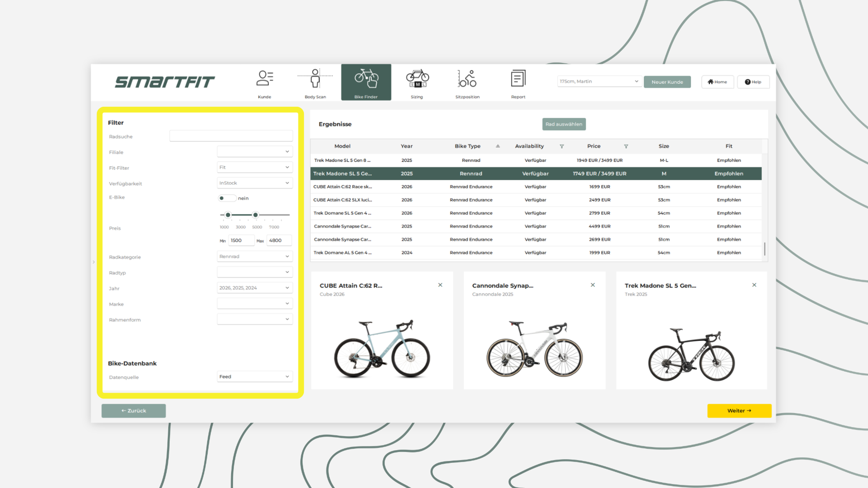Expand the Verfügbarkeit InStock dropdown
The height and width of the screenshot is (488, 868).
pos(255,183)
